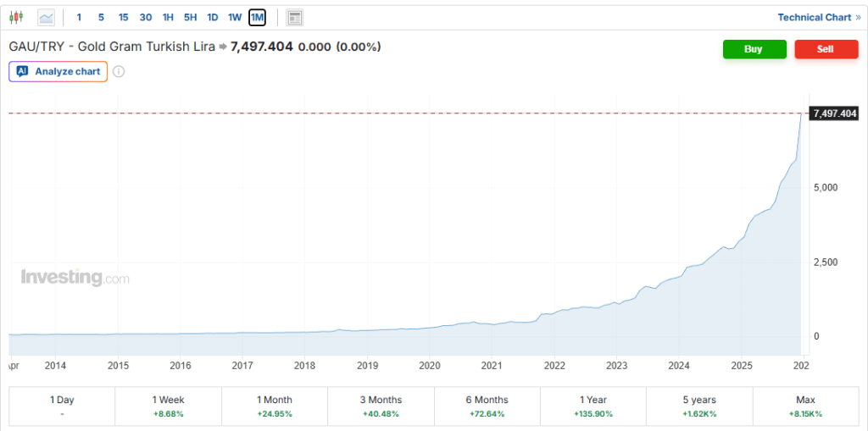Select the 1 Year performance tab
The image size is (868, 431).
point(593,406)
